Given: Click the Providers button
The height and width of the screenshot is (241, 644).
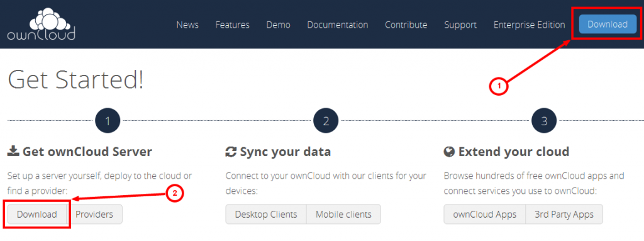Looking at the screenshot, I should click(94, 215).
